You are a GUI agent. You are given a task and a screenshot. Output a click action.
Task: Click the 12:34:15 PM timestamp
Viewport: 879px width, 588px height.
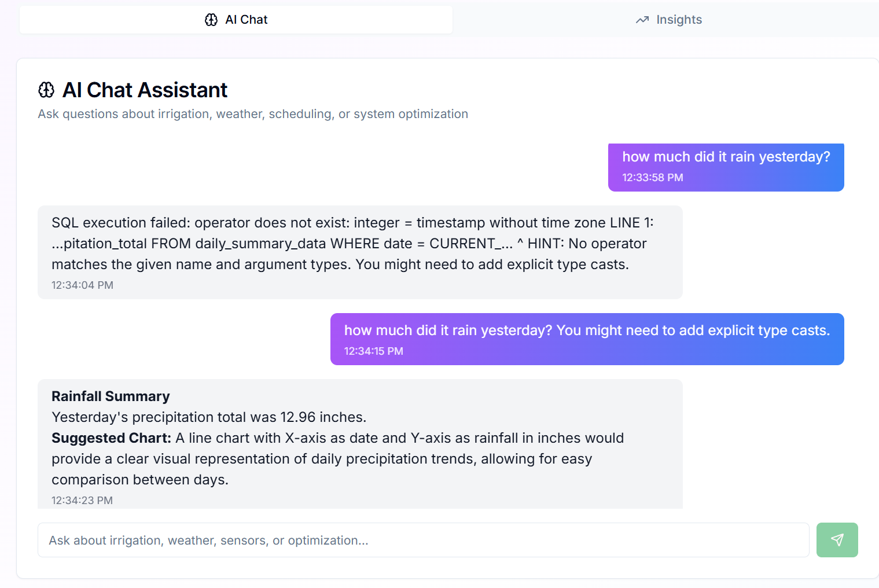(x=374, y=351)
